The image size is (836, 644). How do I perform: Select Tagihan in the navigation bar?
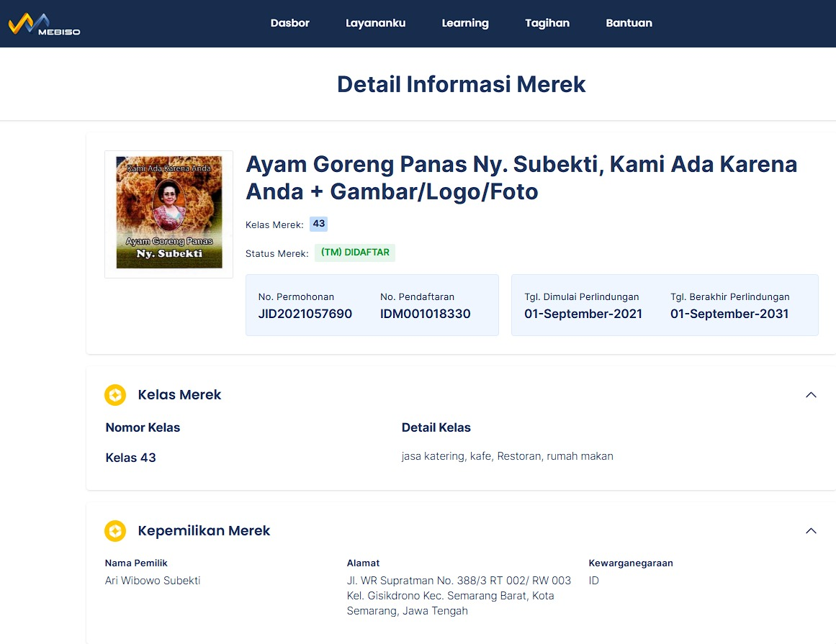(x=547, y=23)
